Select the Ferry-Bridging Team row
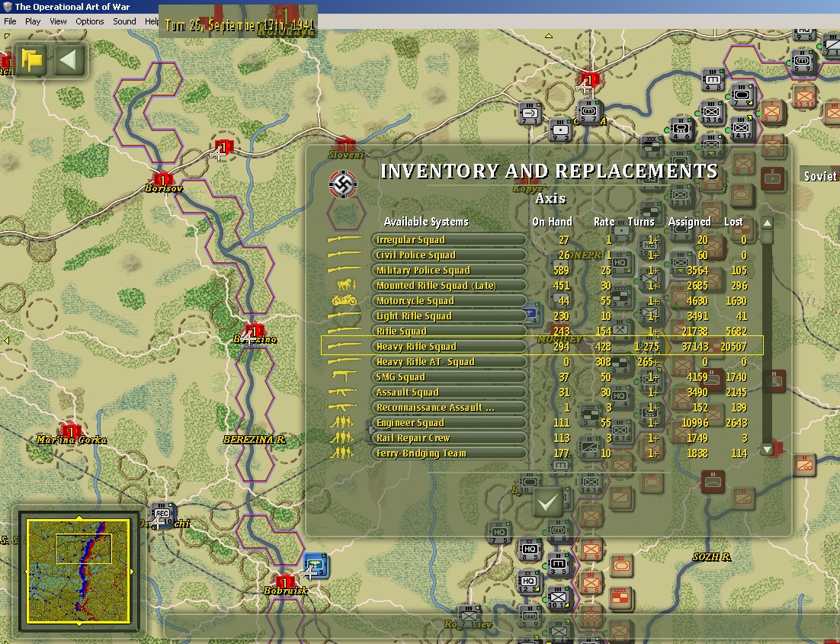The width and height of the screenshot is (840, 644). click(541, 453)
